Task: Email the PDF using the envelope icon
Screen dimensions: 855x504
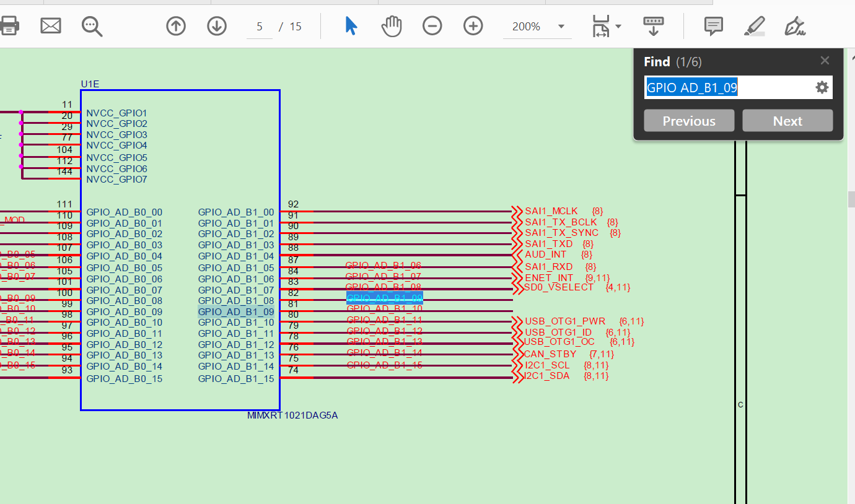Action: click(x=50, y=26)
